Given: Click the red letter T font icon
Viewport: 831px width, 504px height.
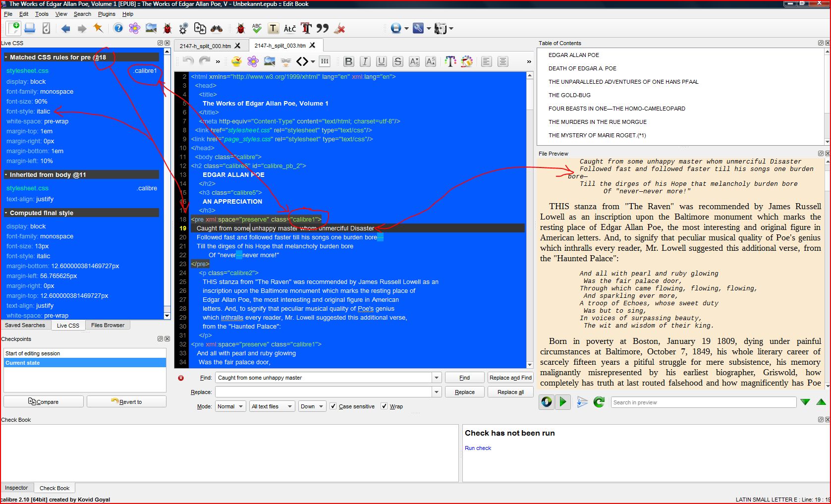Looking at the screenshot, I should pyautogui.click(x=306, y=28).
